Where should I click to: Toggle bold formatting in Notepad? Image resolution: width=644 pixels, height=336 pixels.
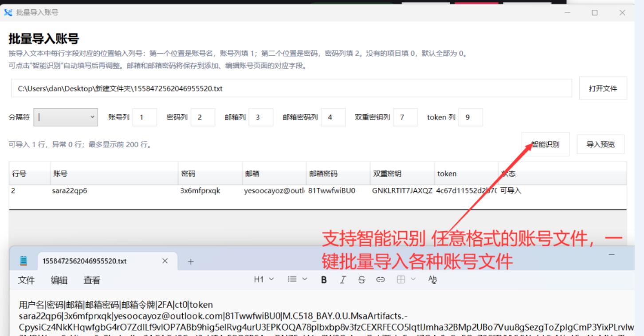click(x=324, y=279)
